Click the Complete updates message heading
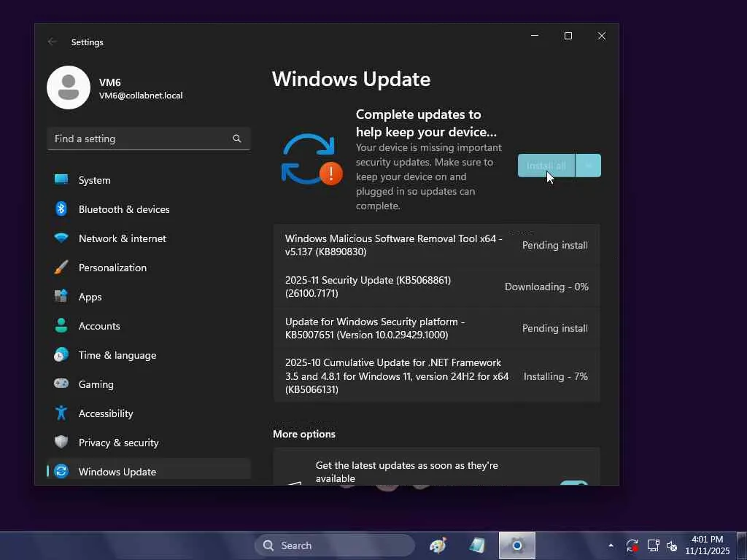This screenshot has width=747, height=560. point(426,122)
